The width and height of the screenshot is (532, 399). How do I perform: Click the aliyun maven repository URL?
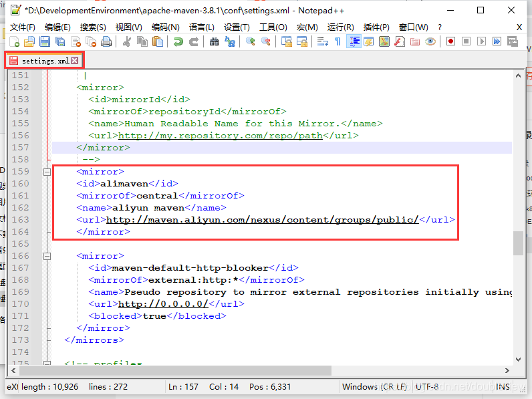(262, 220)
